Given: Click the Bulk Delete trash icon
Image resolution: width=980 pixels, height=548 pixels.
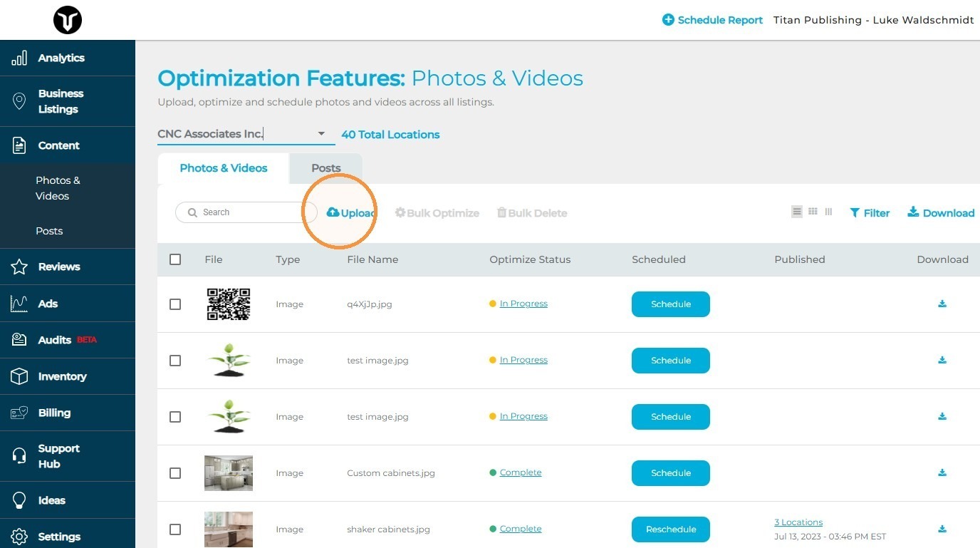Looking at the screenshot, I should click(501, 212).
